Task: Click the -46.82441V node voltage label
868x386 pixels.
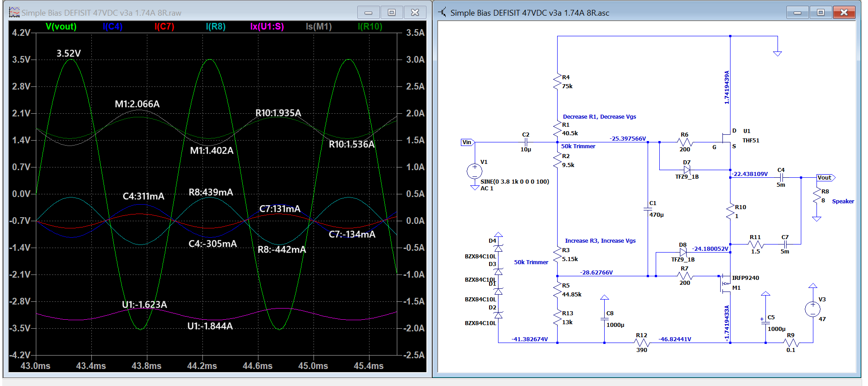Action: (x=675, y=339)
